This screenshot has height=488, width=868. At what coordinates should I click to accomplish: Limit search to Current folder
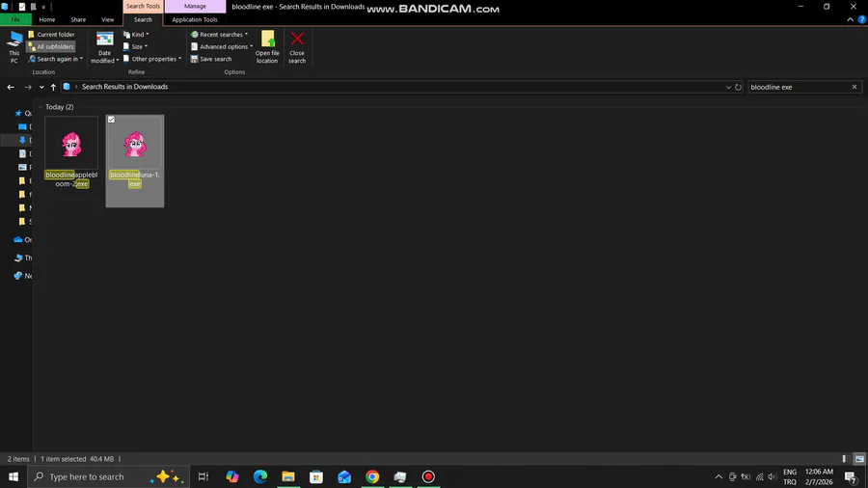pyautogui.click(x=51, y=35)
